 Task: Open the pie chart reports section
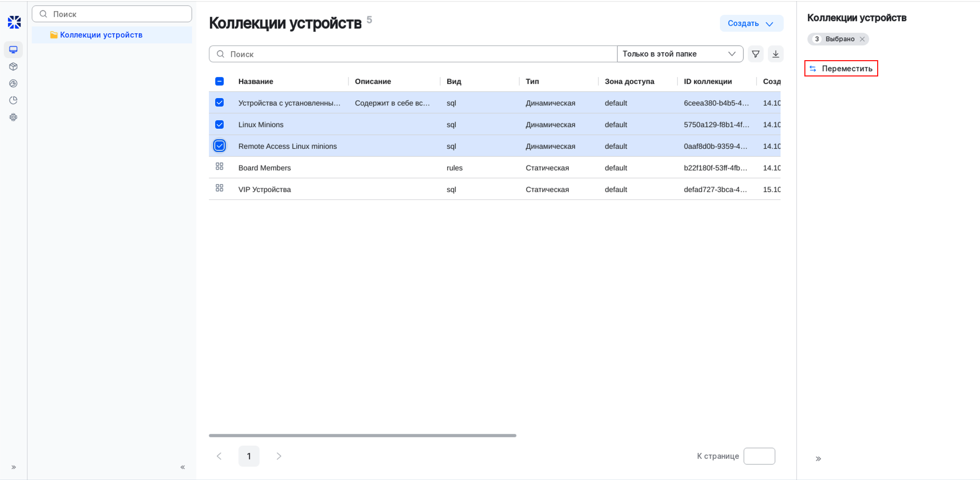point(13,100)
